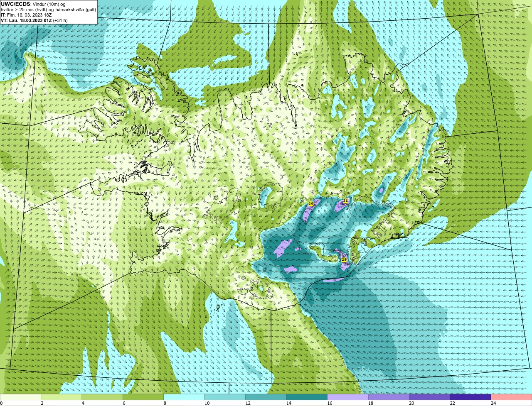Pick the pale cream 0–2 m/s swatch
The image size is (532, 406).
tap(20, 397)
